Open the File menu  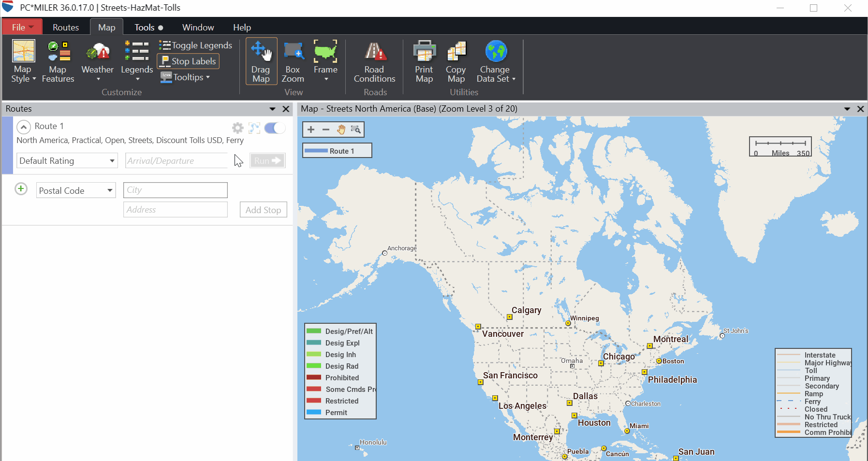[22, 27]
